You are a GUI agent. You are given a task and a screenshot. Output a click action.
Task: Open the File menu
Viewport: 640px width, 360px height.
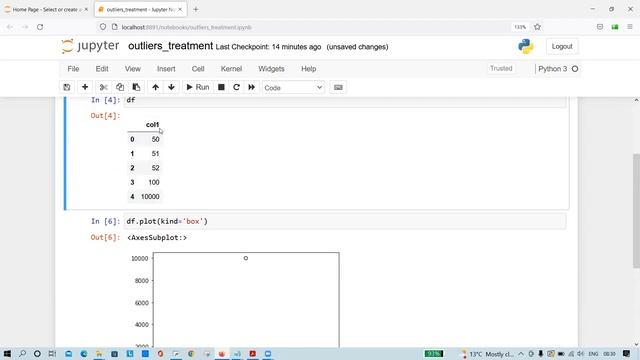click(73, 69)
